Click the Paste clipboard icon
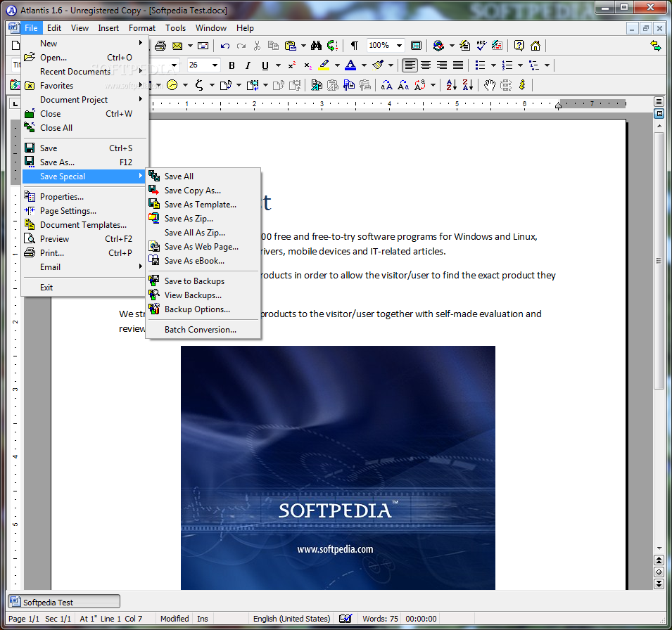672x630 pixels. pyautogui.click(x=291, y=46)
